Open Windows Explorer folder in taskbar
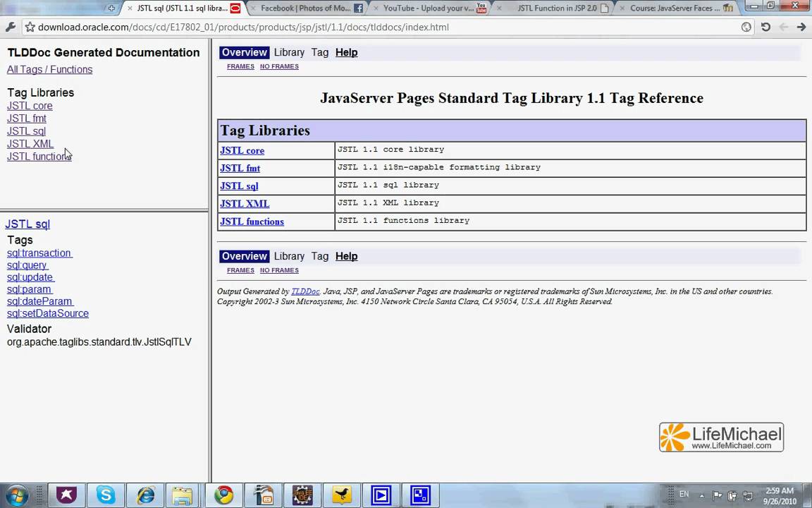Image resolution: width=812 pixels, height=508 pixels. pos(183,495)
